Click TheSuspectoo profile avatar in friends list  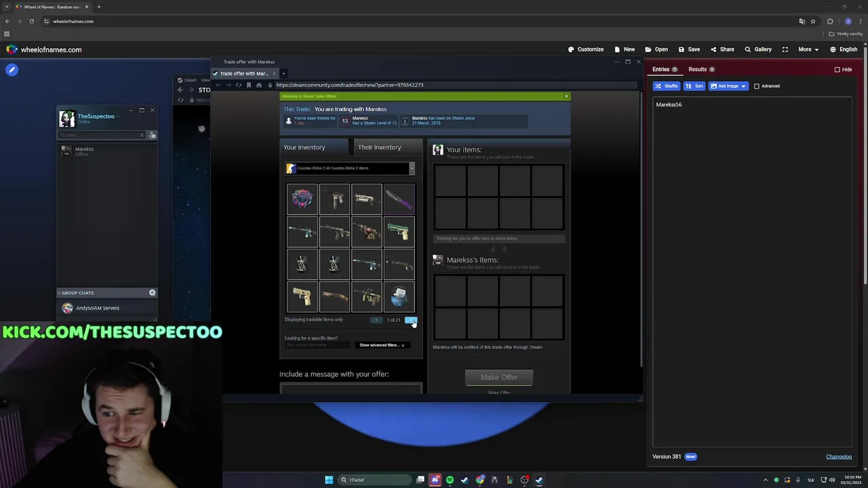coord(67,119)
